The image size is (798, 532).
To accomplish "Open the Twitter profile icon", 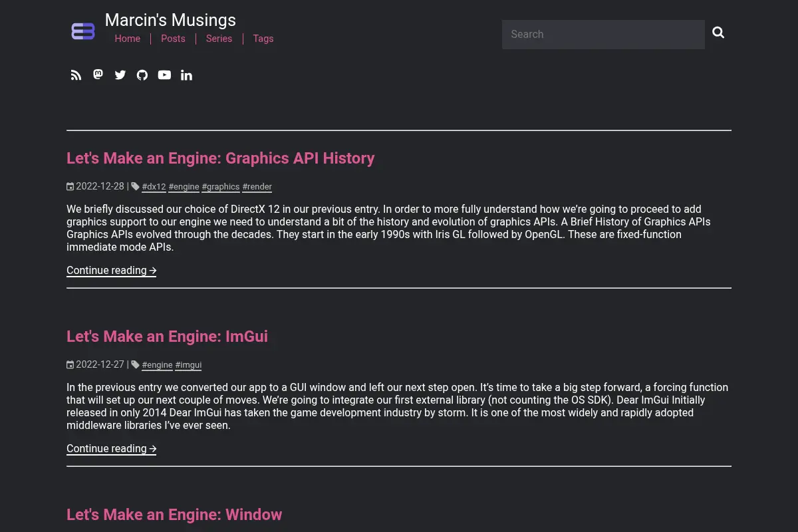I will coord(120,75).
